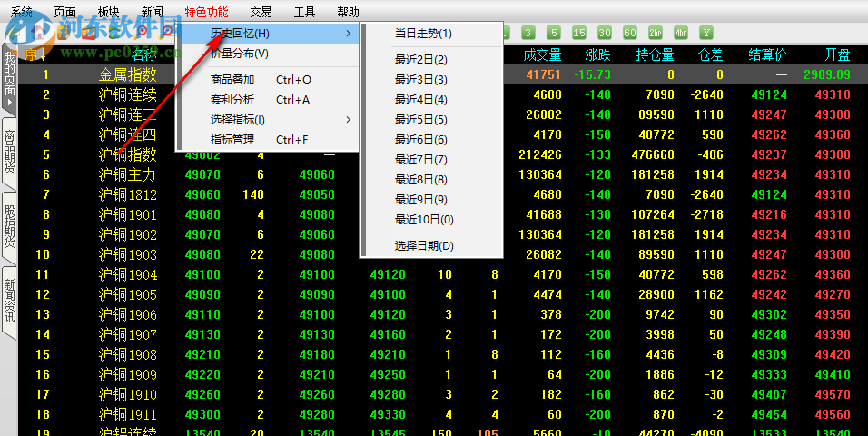Open the 系统 menu
This screenshot has height=436, width=868.
22,12
